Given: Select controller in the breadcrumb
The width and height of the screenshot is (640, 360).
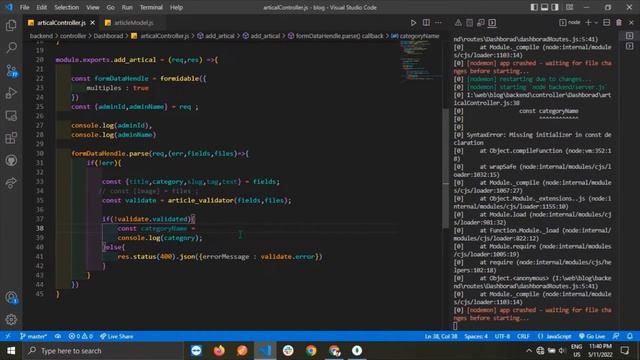Looking at the screenshot, I should pos(73,36).
